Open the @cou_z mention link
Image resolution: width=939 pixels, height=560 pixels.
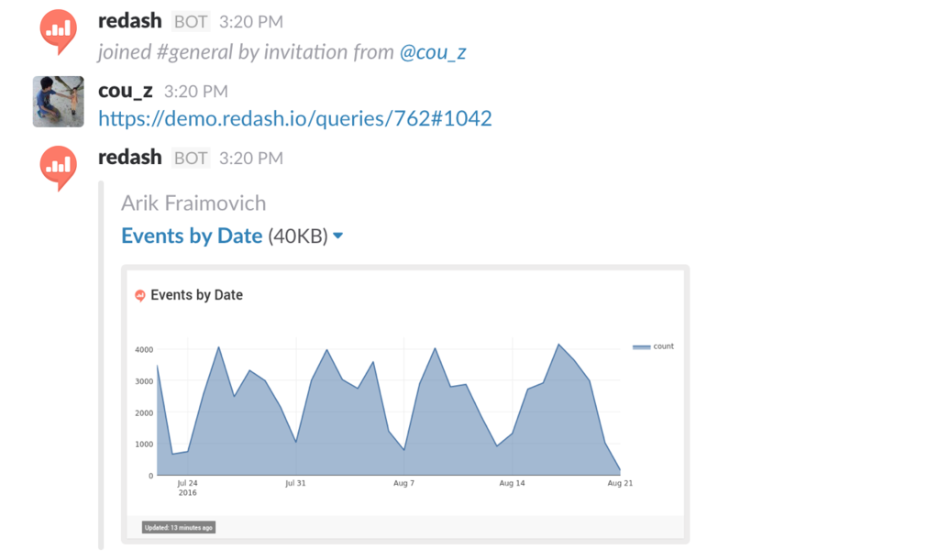(433, 52)
